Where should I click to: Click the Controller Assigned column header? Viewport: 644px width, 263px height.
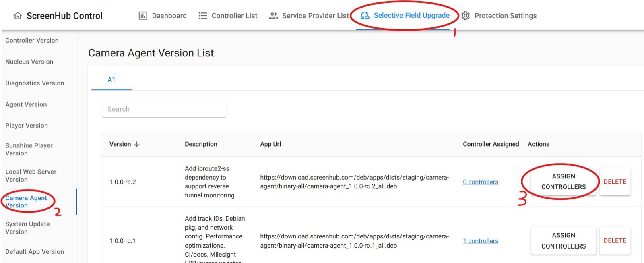click(491, 144)
